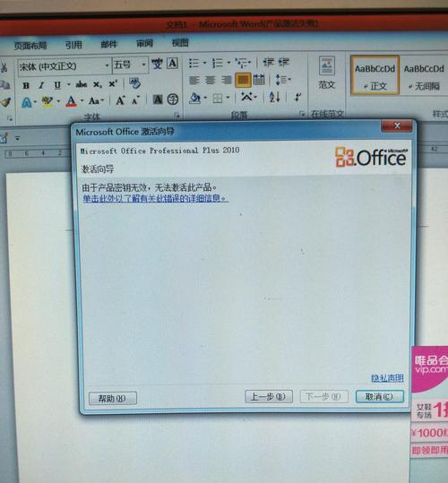Click the shading paint bucket icon
Screen dimensions: 448x483
pos(194,99)
